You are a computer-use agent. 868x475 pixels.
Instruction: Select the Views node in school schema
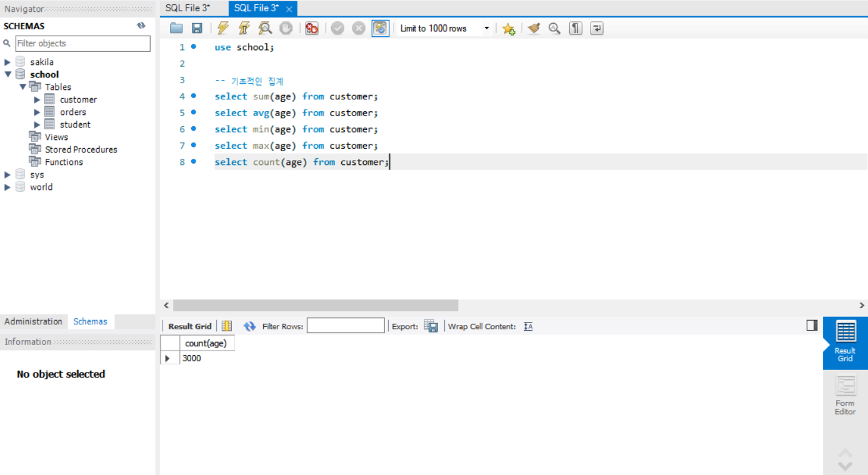(56, 137)
